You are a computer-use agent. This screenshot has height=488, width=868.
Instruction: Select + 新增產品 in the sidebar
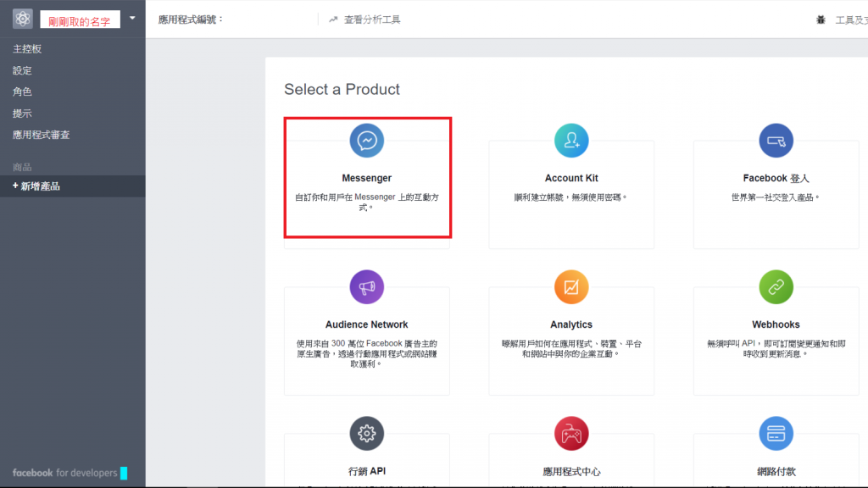(73, 186)
